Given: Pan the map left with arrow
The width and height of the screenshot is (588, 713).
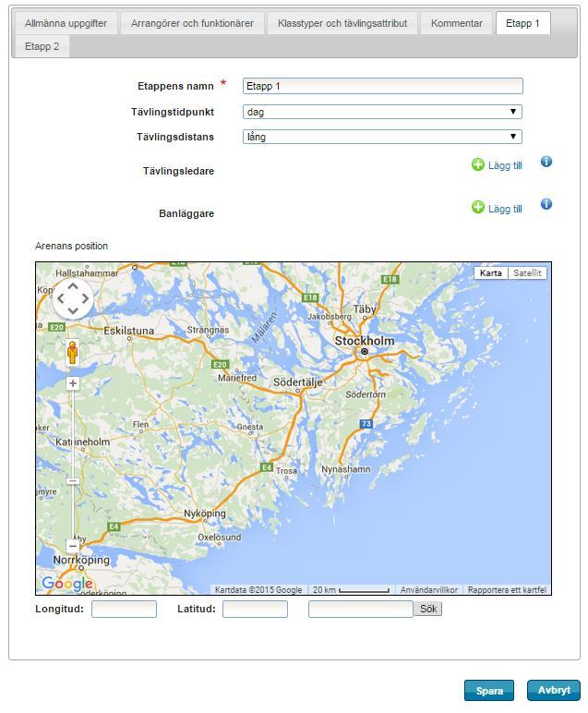Looking at the screenshot, I should (60, 298).
